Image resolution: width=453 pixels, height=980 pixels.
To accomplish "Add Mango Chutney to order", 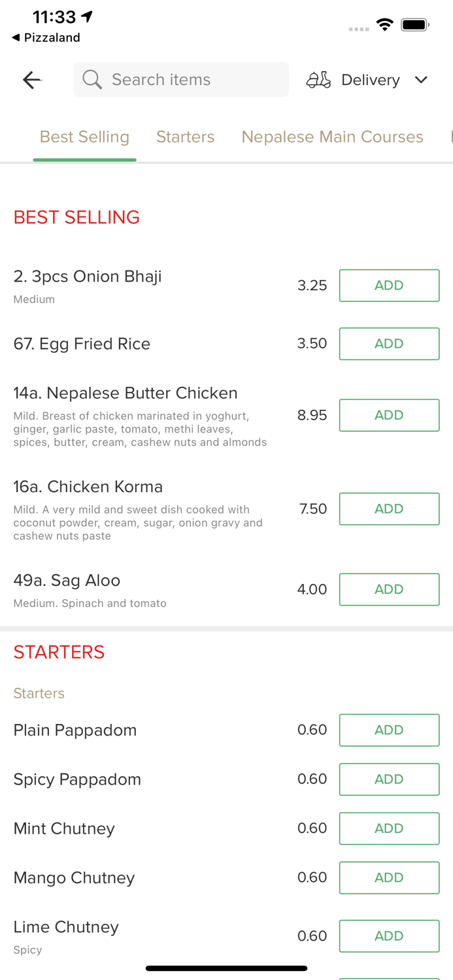I will point(389,877).
